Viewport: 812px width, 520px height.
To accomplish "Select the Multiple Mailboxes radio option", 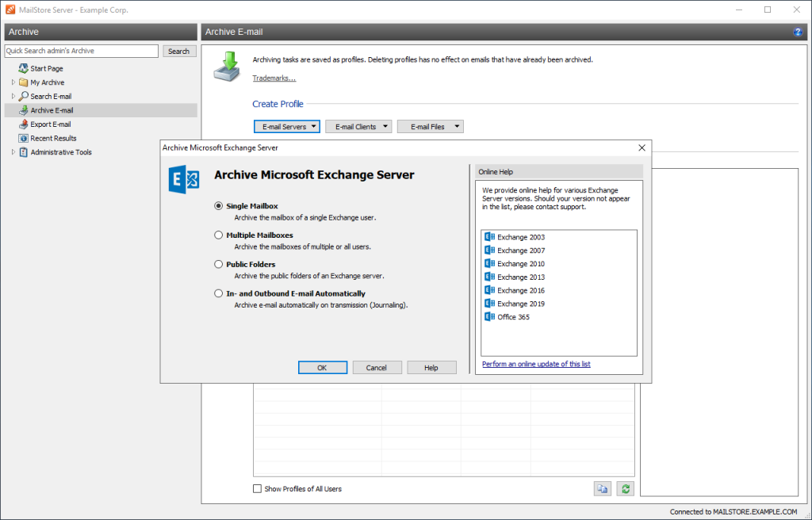I will 219,235.
